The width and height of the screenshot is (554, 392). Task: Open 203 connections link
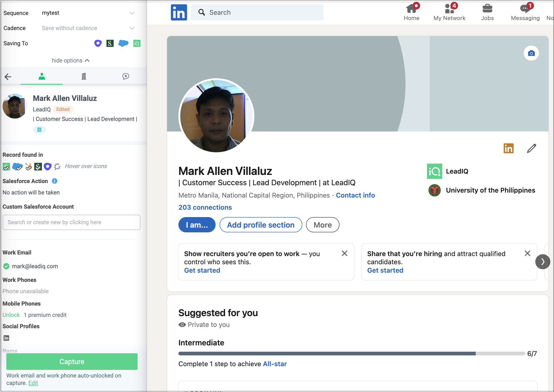coord(205,207)
